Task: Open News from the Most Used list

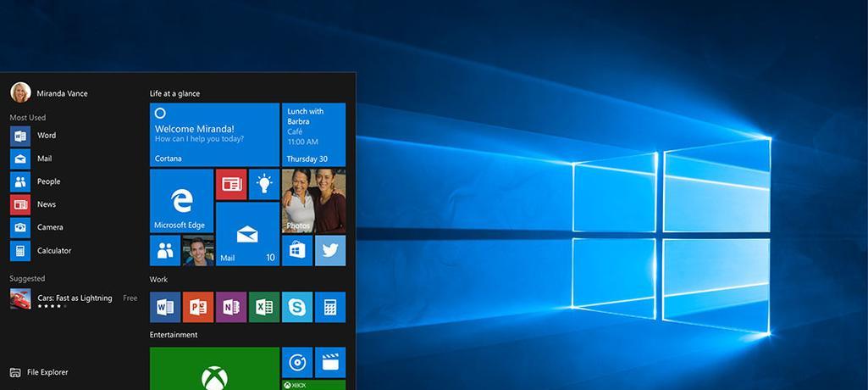Action: 33,204
